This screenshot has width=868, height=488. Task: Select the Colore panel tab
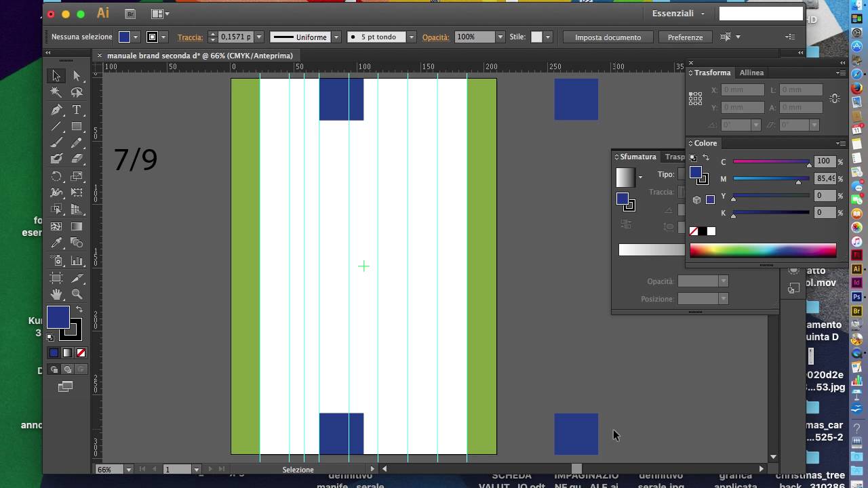(705, 143)
